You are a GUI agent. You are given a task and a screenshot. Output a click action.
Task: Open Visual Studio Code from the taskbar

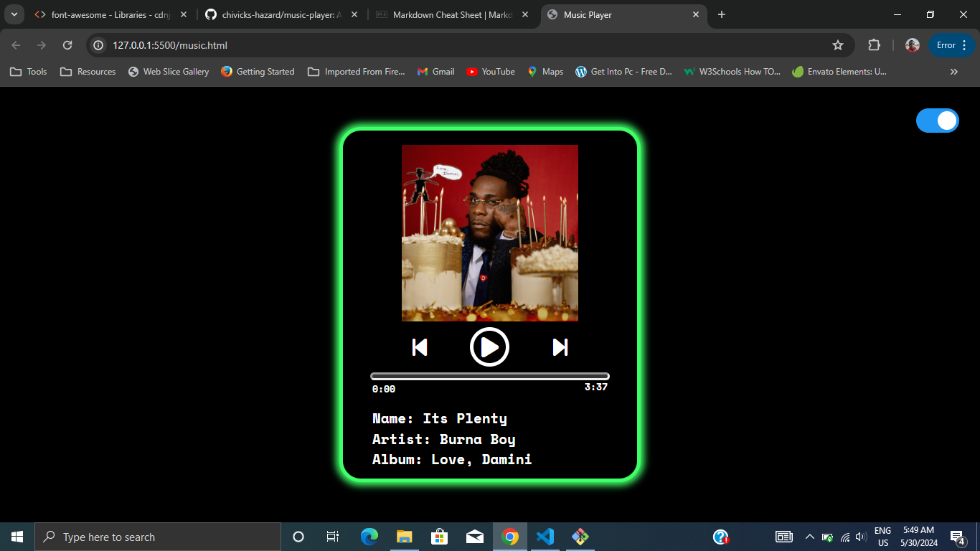pos(545,537)
